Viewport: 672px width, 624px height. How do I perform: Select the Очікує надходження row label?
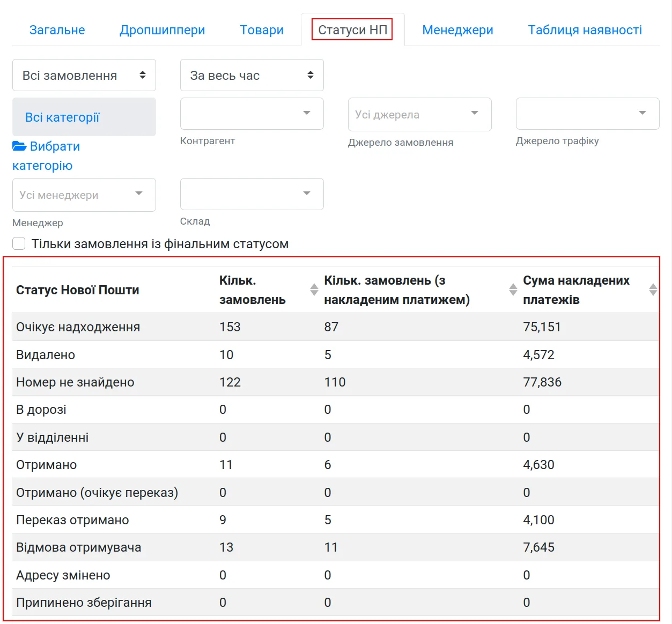tap(78, 327)
